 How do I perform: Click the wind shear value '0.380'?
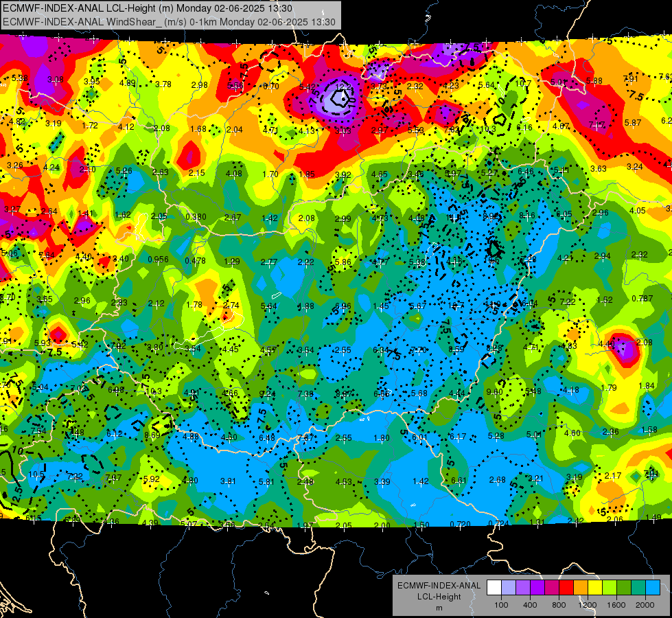pos(196,216)
